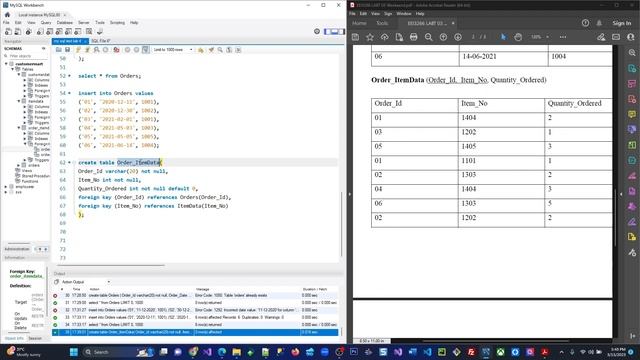Switch to the SQL File tab
This screenshot has width=640, height=360.
[100, 41]
